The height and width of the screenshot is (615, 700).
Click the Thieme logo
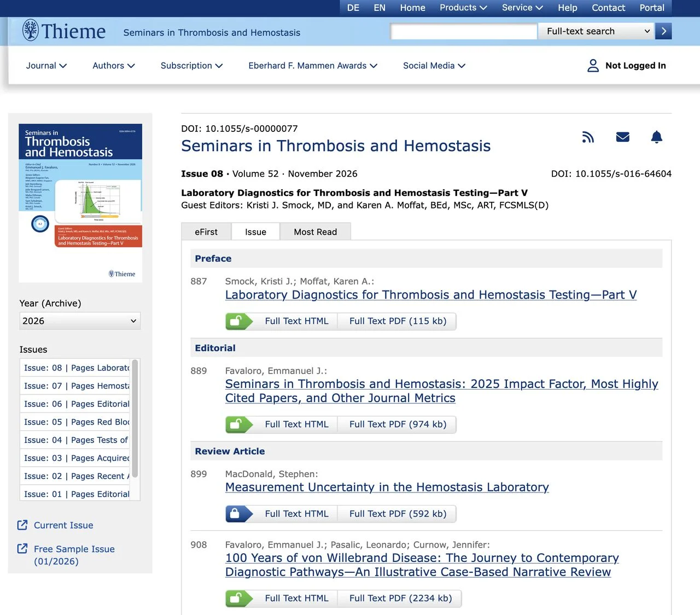click(64, 31)
